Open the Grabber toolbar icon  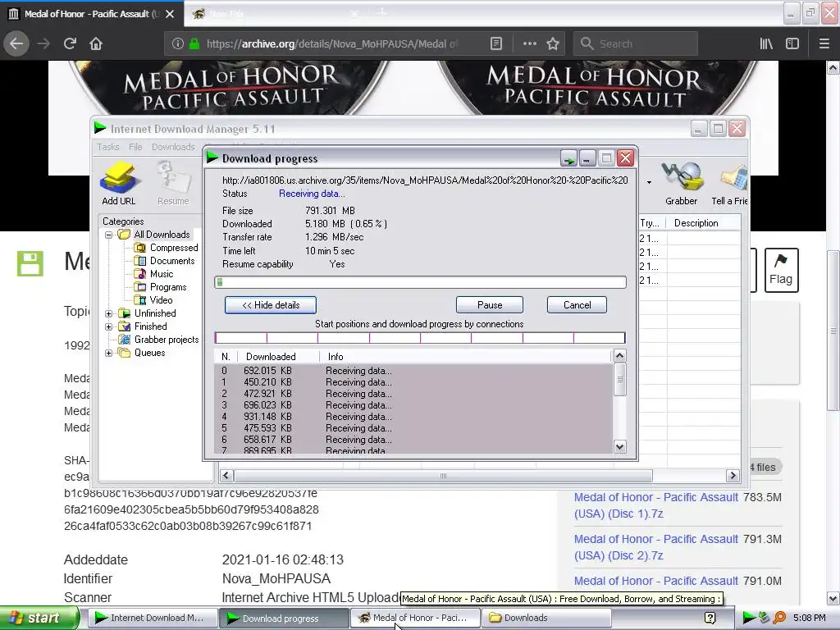tap(682, 183)
